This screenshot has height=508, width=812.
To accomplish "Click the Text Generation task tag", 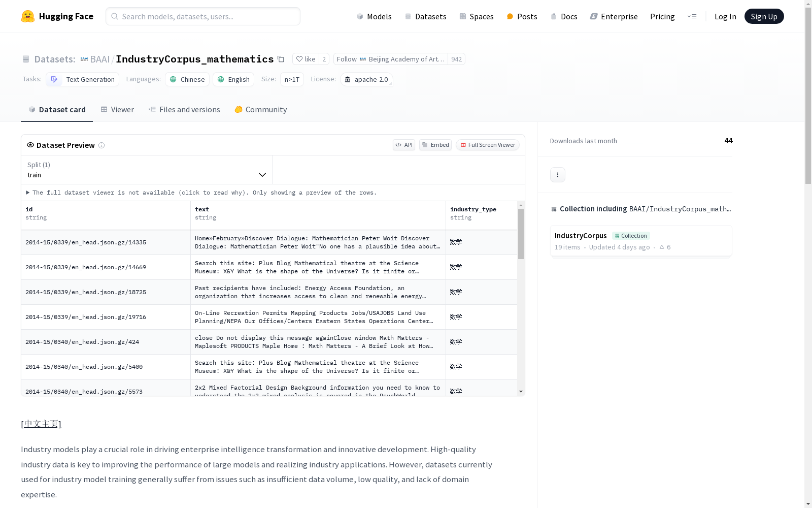I will (83, 79).
